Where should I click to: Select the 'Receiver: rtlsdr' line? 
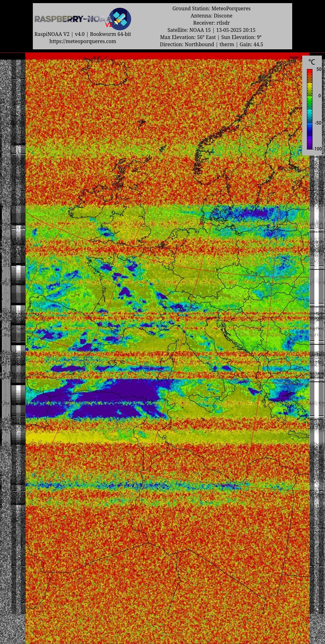(x=211, y=23)
